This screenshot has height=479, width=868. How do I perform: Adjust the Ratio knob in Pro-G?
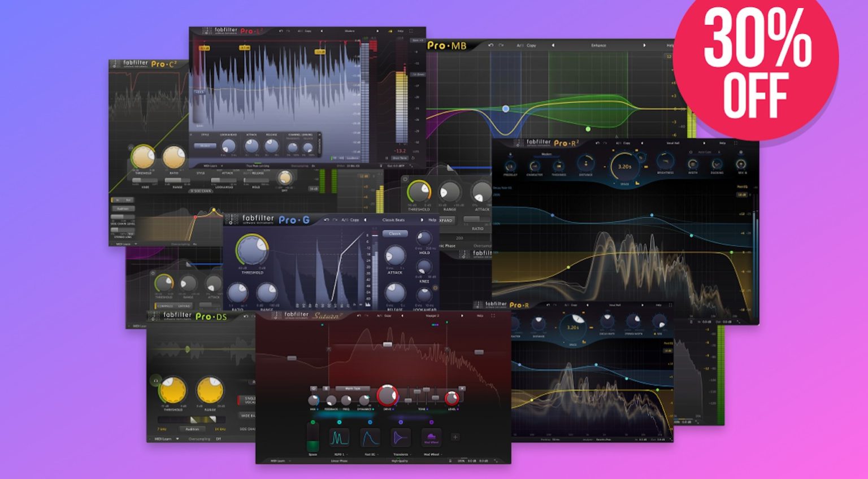coord(237,293)
